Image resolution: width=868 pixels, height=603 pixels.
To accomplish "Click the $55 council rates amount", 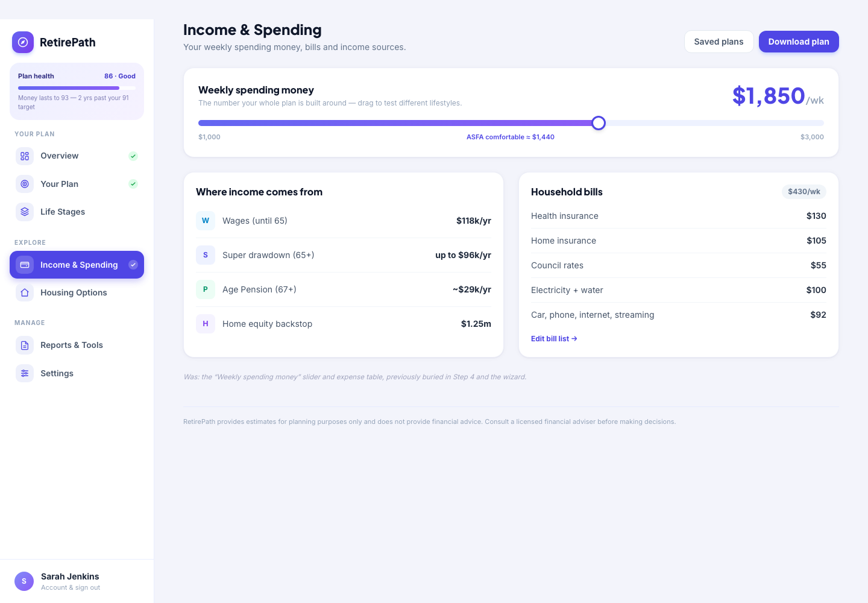I will click(819, 265).
